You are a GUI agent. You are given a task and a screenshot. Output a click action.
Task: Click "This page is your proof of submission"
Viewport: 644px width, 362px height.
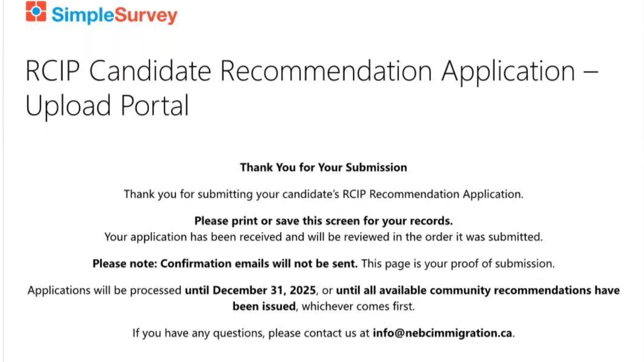458,264
